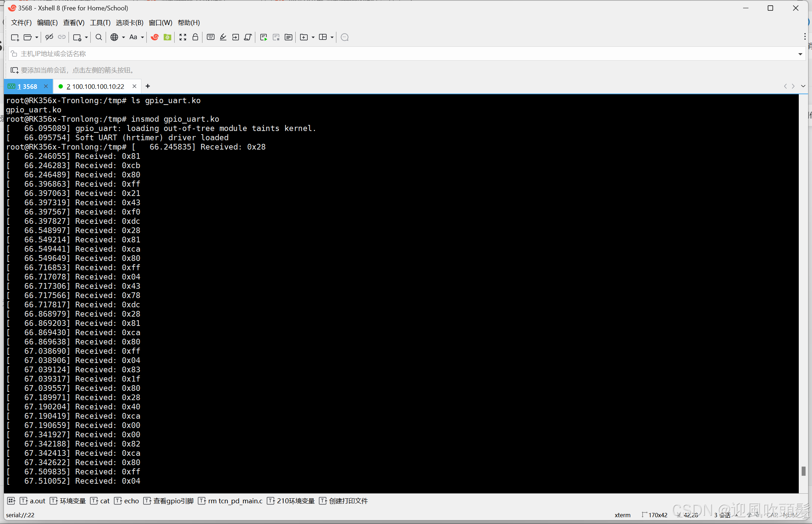Expand the font Aa dropdown arrow

142,37
